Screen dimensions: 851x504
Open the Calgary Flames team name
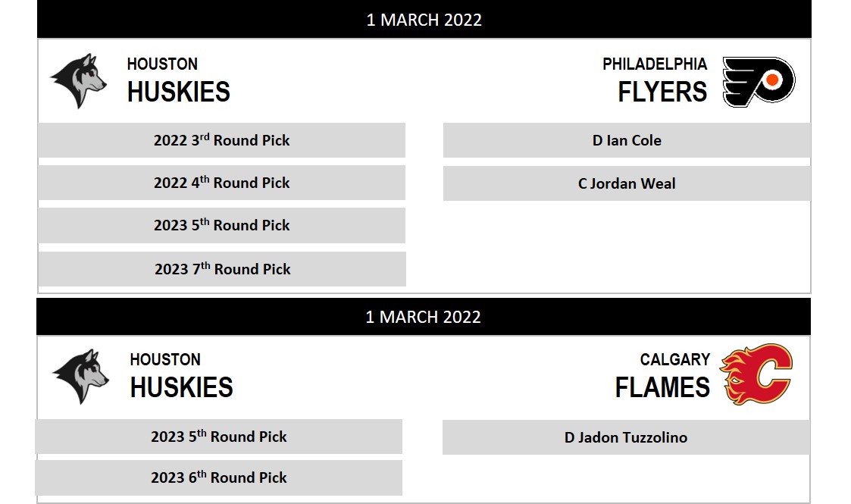[662, 377]
